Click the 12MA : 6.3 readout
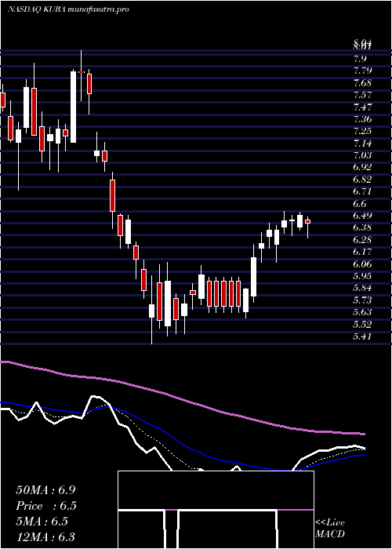 pos(45,537)
